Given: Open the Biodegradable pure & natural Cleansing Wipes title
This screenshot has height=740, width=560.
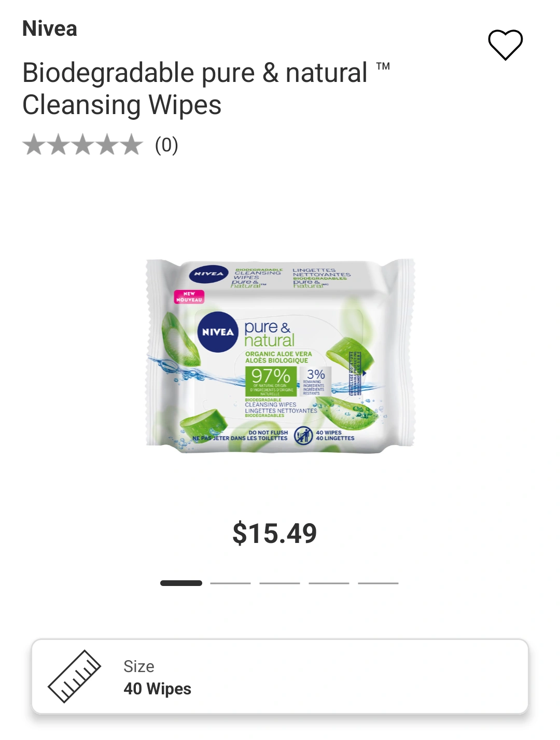Looking at the screenshot, I should pos(206,89).
